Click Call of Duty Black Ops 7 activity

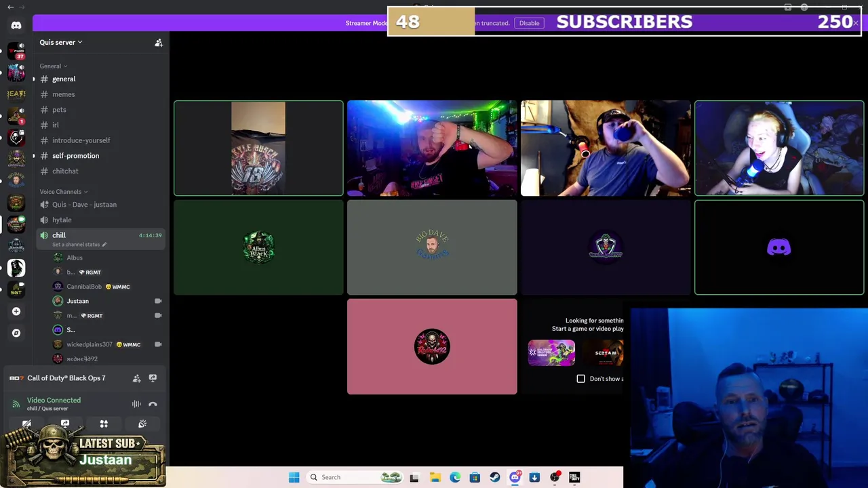66,378
